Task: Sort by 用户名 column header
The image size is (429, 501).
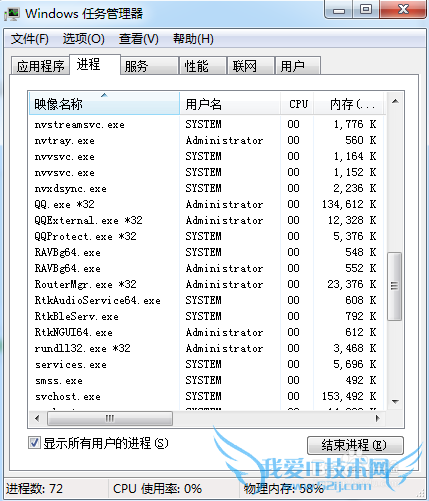Action: point(230,104)
